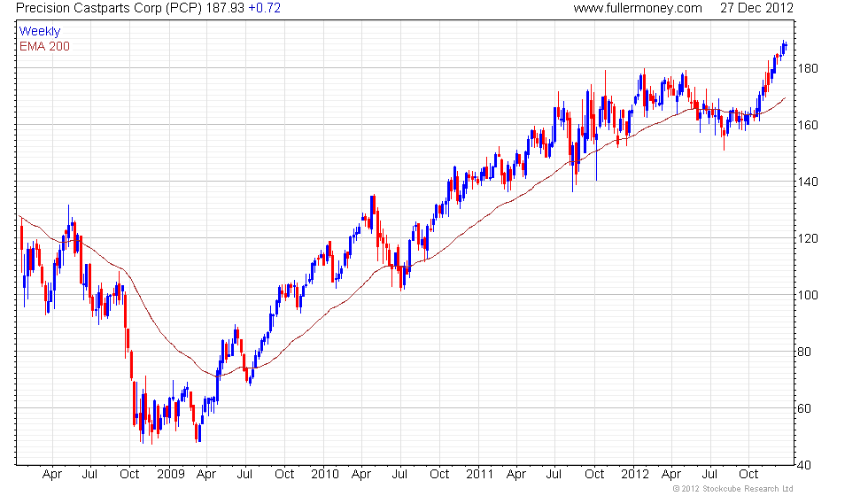Click the 160 price axis label
This screenshot has width=868, height=496.
pyautogui.click(x=807, y=125)
